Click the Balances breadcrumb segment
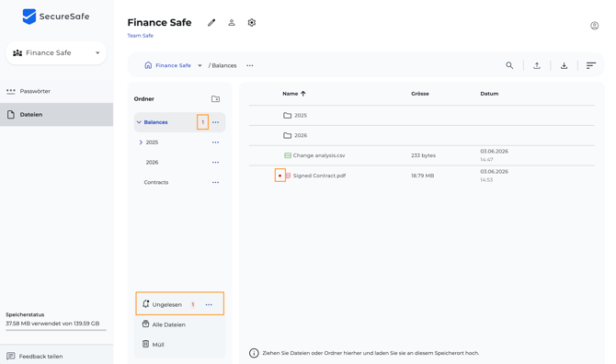The height and width of the screenshot is (364, 616). click(x=224, y=65)
